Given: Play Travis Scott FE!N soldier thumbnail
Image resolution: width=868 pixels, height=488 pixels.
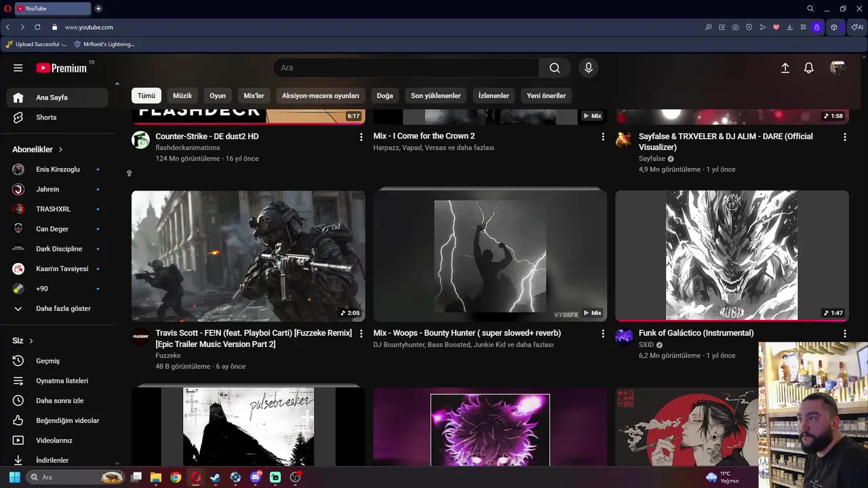Looking at the screenshot, I should tap(248, 256).
